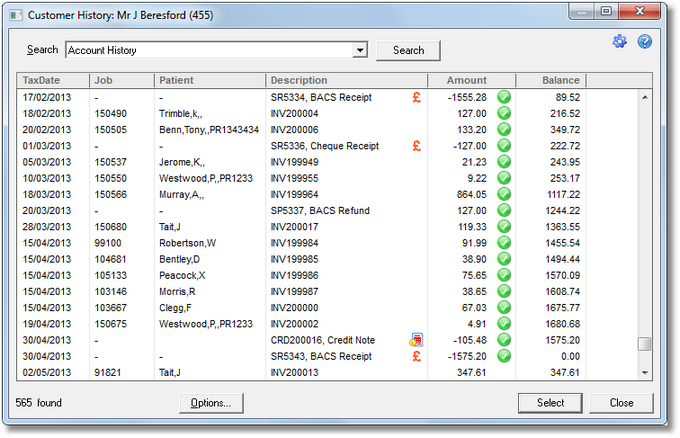Click the pound icon on the SR5334 BACS Receipt row

416,97
